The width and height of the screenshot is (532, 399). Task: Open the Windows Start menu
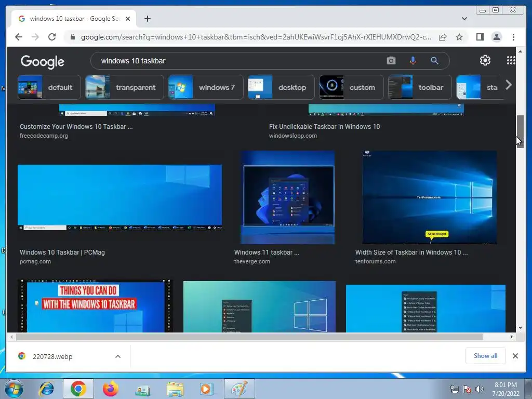(x=14, y=389)
